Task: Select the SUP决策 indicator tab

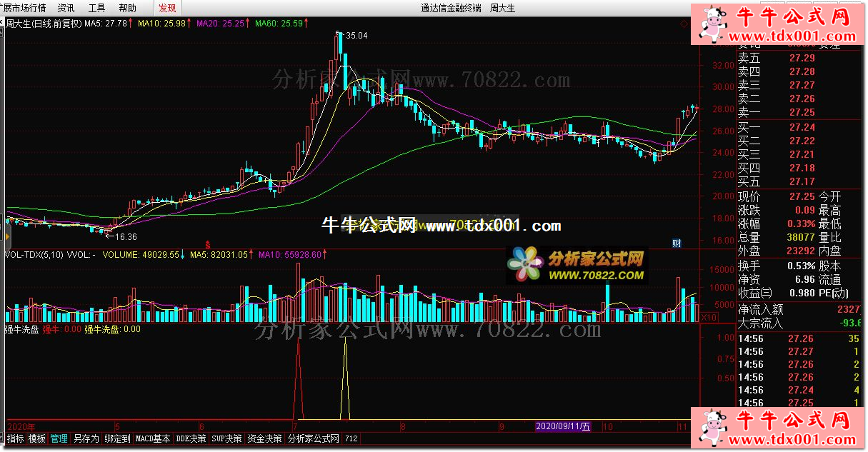Action: coord(227,438)
